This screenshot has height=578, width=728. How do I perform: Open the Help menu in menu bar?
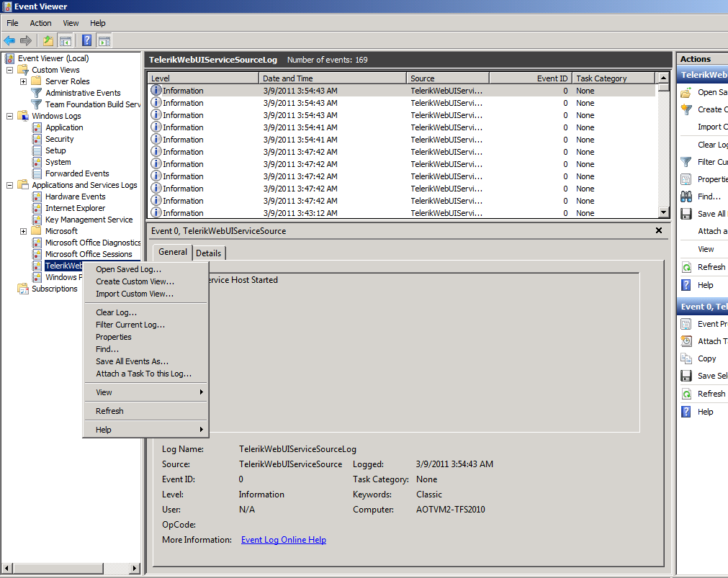pyautogui.click(x=98, y=23)
